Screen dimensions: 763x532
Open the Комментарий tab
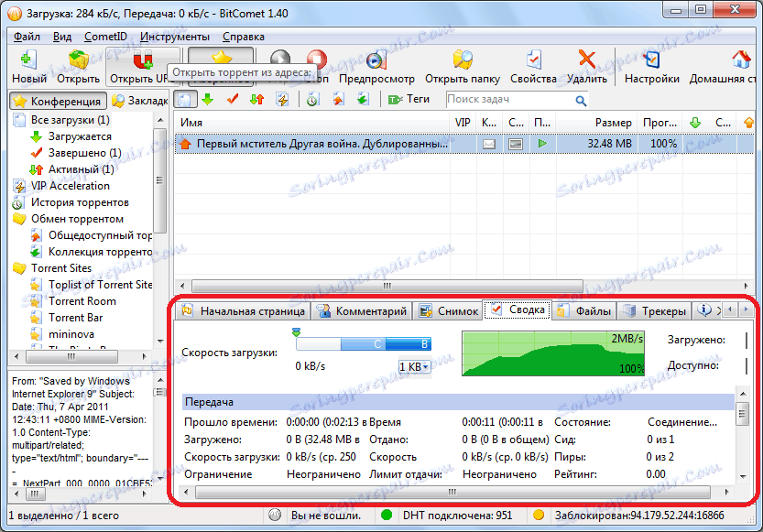click(x=363, y=311)
